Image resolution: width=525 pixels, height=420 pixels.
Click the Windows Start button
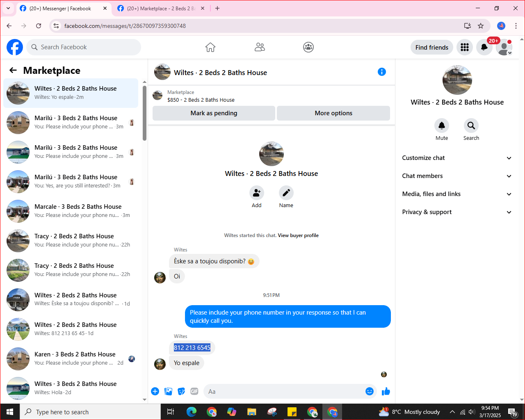[10, 412]
